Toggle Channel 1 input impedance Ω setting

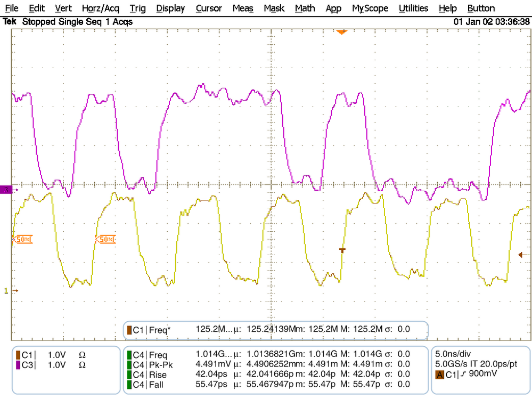83,354
